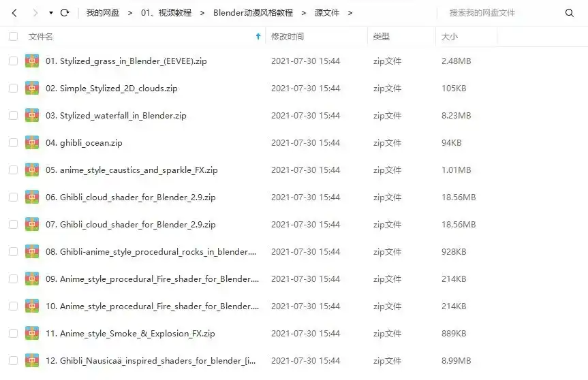Select file name 06. Ghibli_cloud_shader_for_Blender_2.9.zip
588x380 pixels.
[x=131, y=197]
